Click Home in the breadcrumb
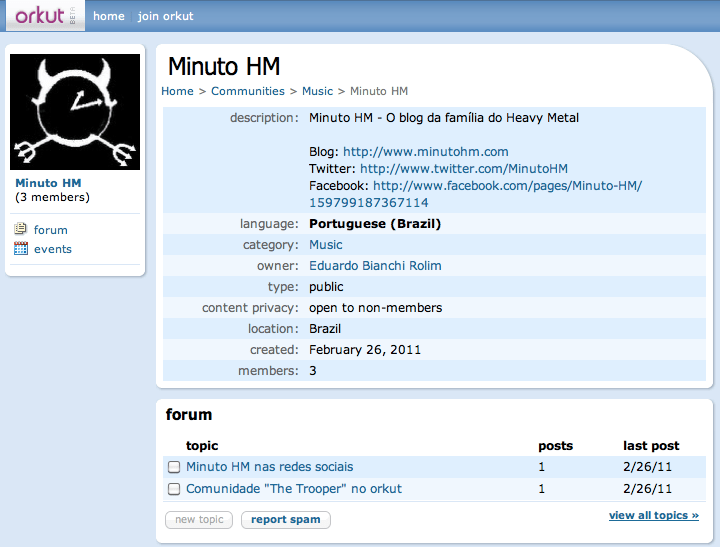This screenshot has height=547, width=720. (177, 91)
